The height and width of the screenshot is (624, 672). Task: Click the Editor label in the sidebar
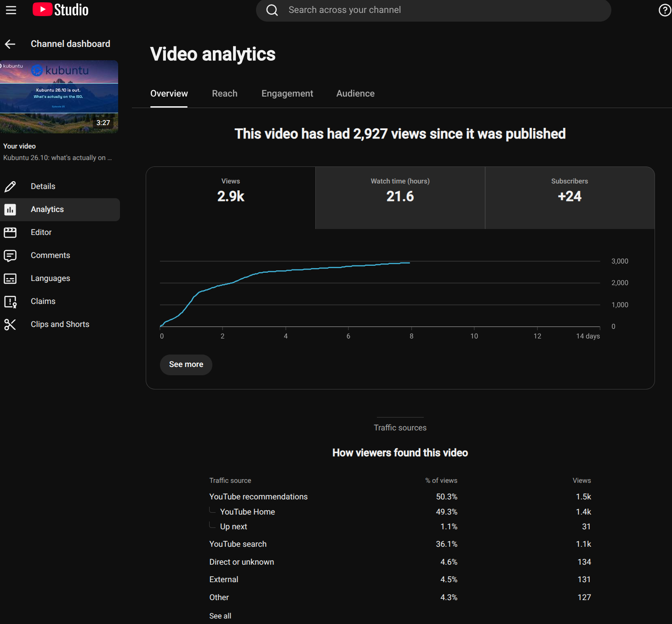(41, 232)
